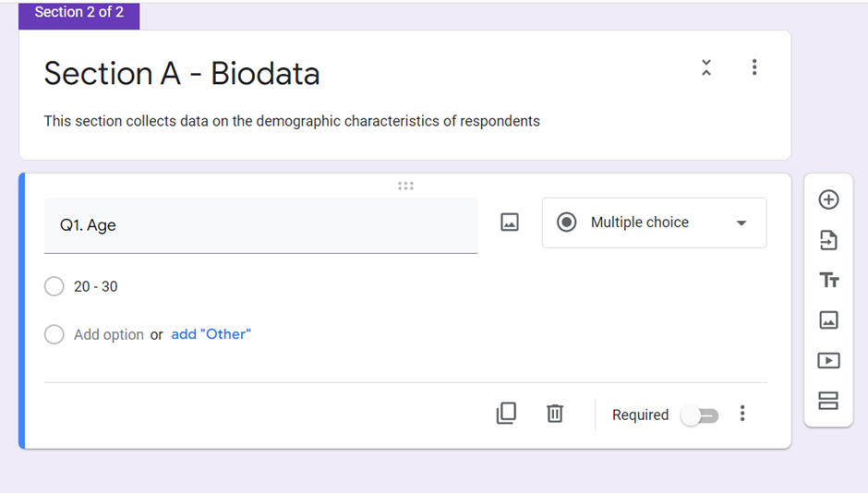Add a new question from the sidebar
Viewport: 868px width, 493px height.
tap(828, 199)
